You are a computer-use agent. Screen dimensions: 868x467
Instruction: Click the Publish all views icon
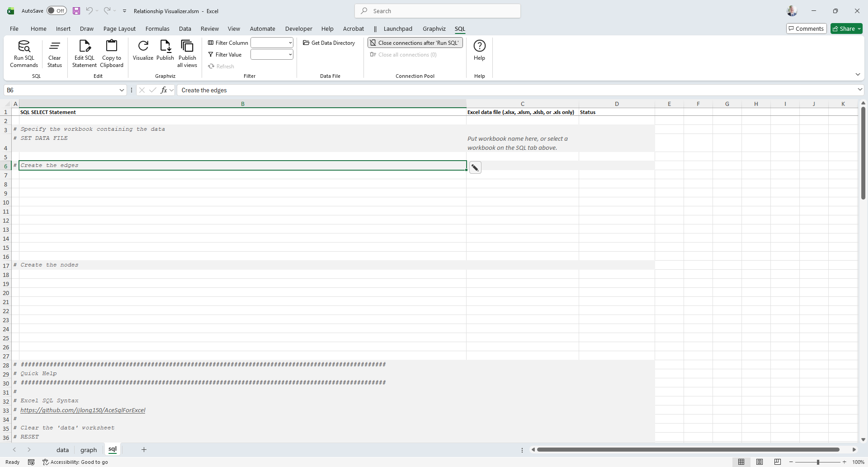[187, 47]
